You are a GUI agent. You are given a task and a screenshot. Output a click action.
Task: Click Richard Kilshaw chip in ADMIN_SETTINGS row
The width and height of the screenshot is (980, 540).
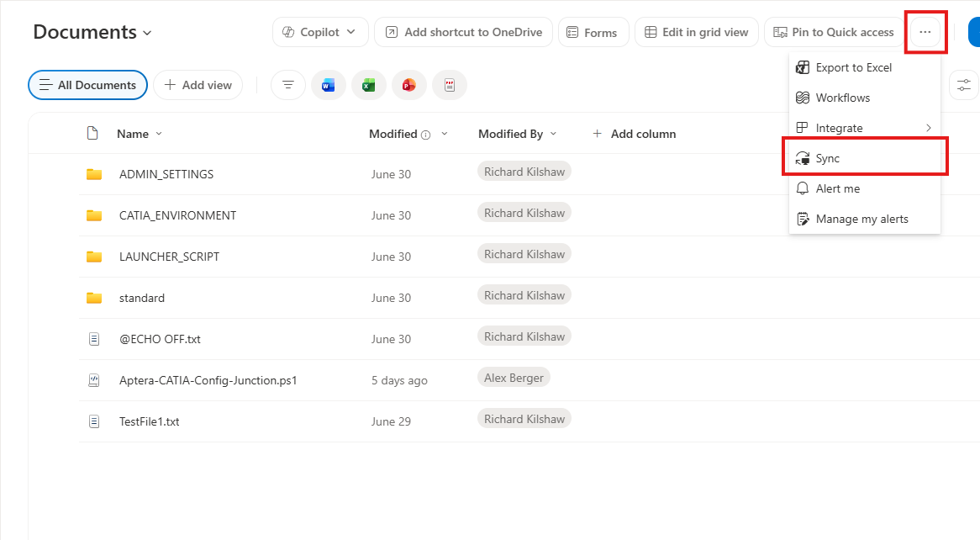pos(524,172)
